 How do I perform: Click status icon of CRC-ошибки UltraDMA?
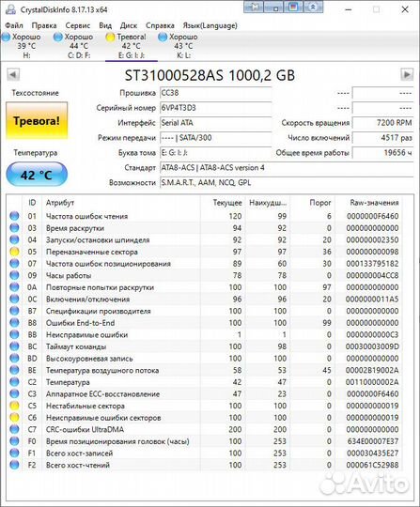point(14,429)
